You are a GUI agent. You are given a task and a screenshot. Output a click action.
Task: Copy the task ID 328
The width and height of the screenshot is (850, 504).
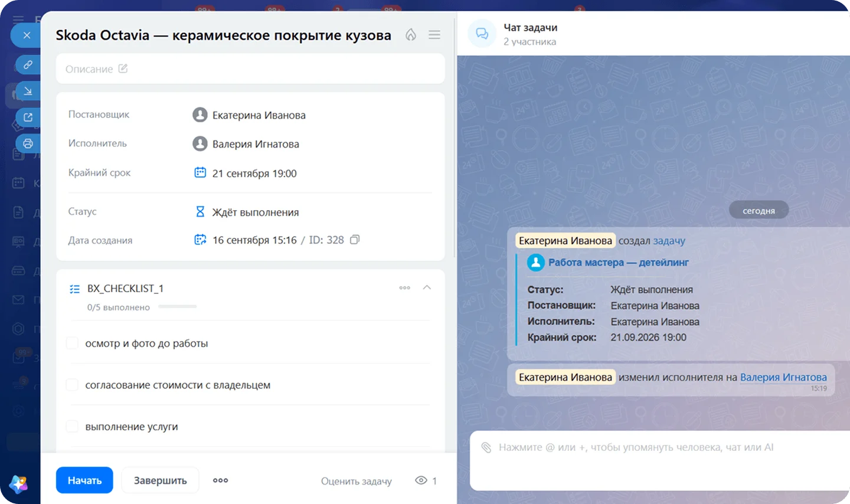tap(354, 240)
